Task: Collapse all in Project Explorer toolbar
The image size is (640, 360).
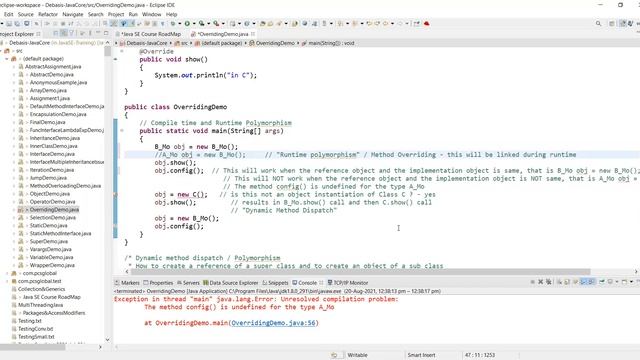Action: pyautogui.click(x=56, y=33)
